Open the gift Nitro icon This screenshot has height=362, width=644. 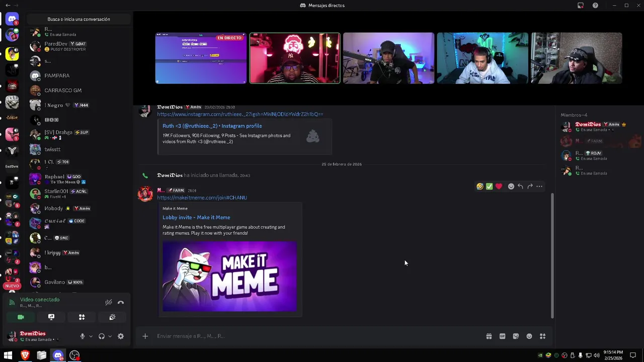(x=489, y=336)
